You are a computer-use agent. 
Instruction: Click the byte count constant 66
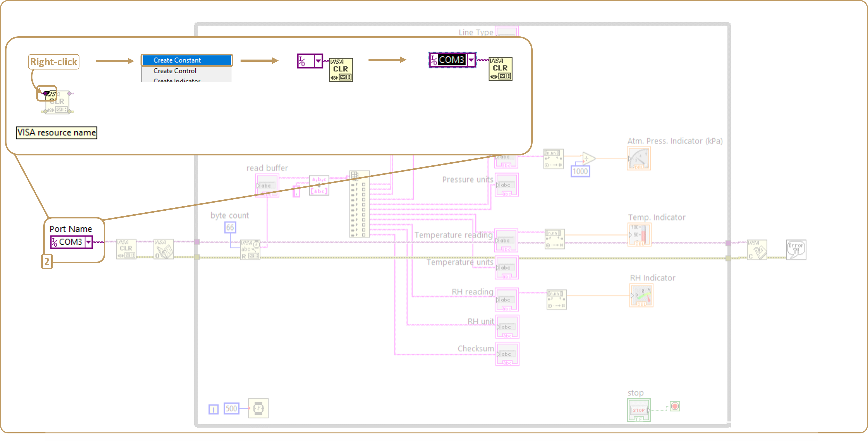(230, 228)
